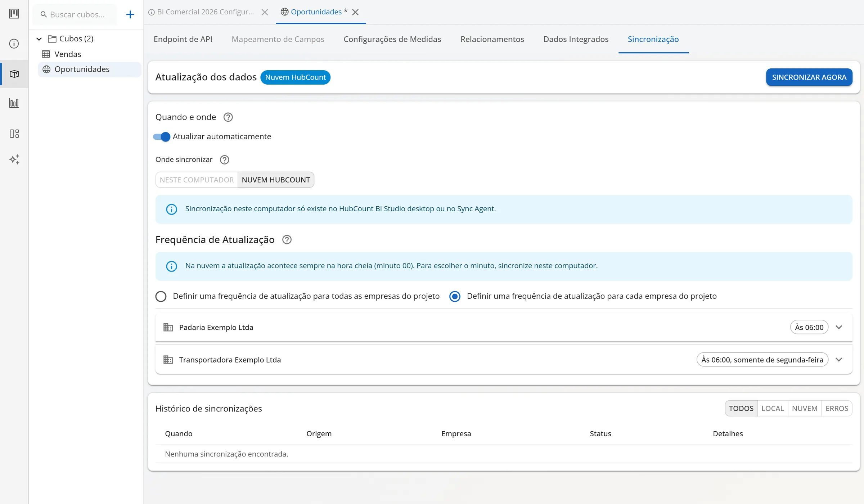Choose frequency for cada empresa radio
This screenshot has width=864, height=504.
tap(455, 296)
